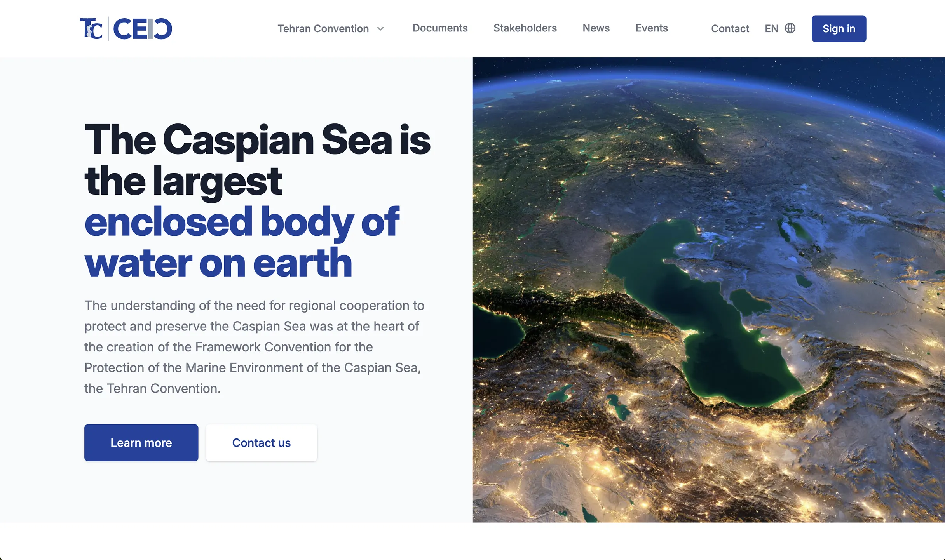The height and width of the screenshot is (560, 945).
Task: Click the Events navigation icon
Action: point(652,27)
